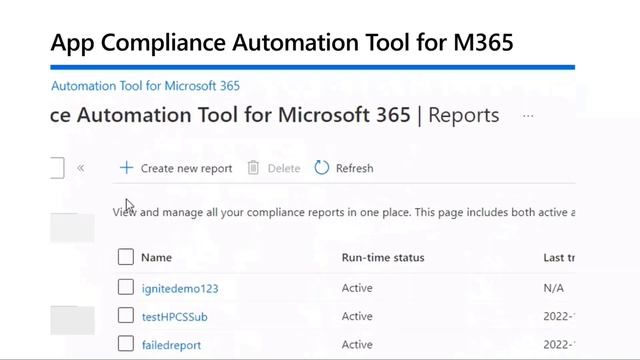This screenshot has width=640, height=360.
Task: Click the Active status of failedreport
Action: [x=357, y=344]
